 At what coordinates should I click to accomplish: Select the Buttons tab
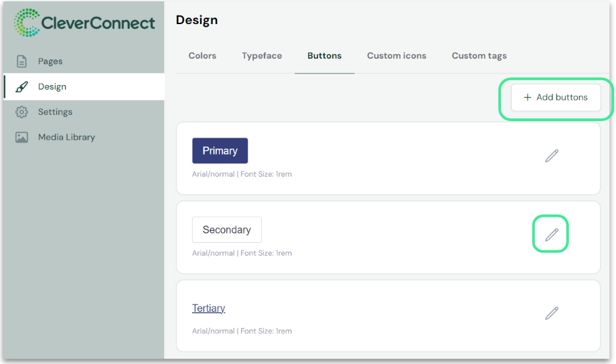pos(325,56)
